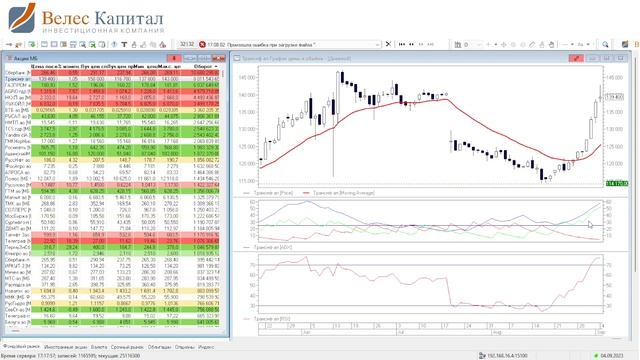Image resolution: width=640 pixels, height=360 pixels.
Task: Click the crosshair cursor tool icon
Action: point(503,44)
